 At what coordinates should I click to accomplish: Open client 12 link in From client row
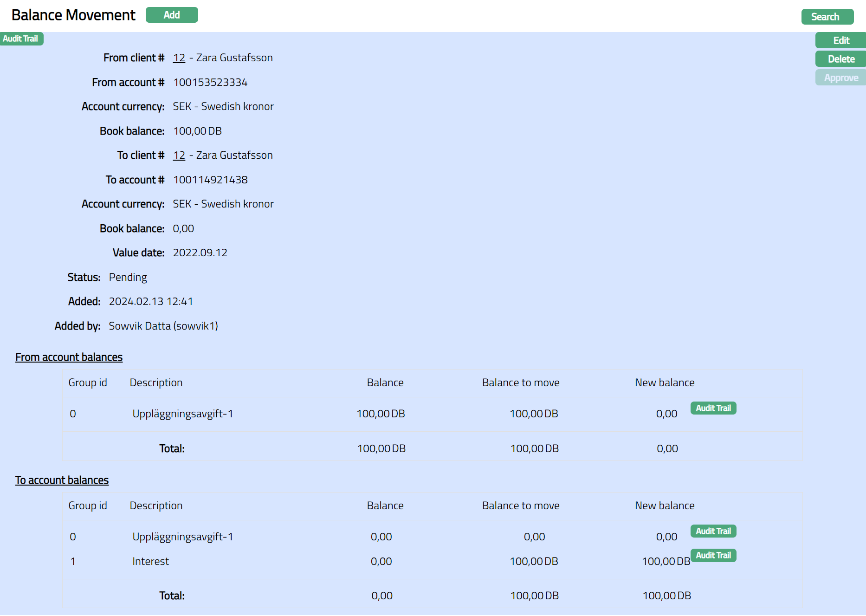pos(179,58)
